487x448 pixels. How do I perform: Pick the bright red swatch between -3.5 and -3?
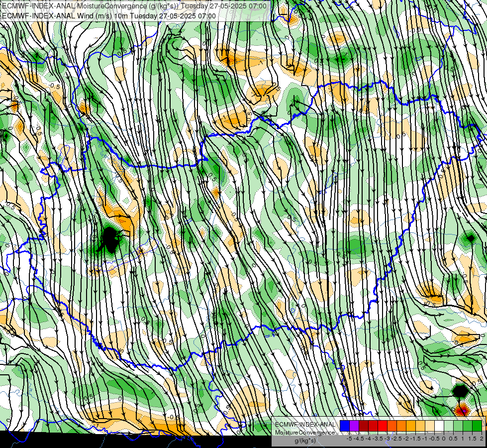click(x=383, y=426)
